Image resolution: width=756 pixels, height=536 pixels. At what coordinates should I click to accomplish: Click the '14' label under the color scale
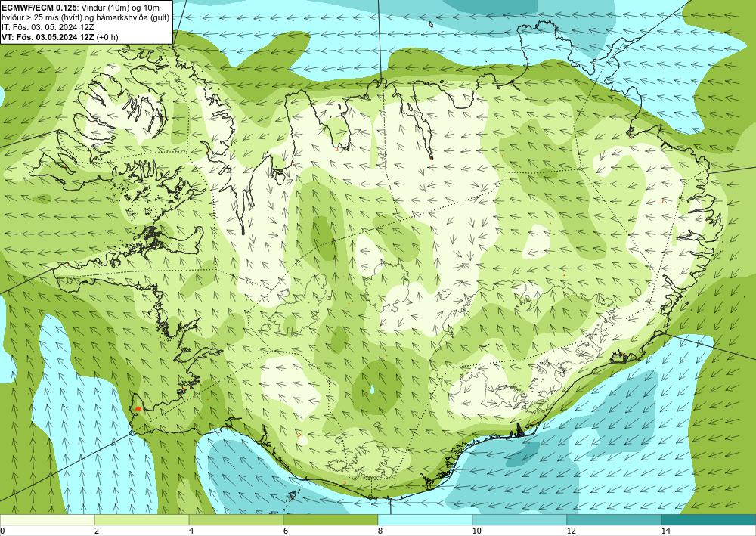point(666,531)
